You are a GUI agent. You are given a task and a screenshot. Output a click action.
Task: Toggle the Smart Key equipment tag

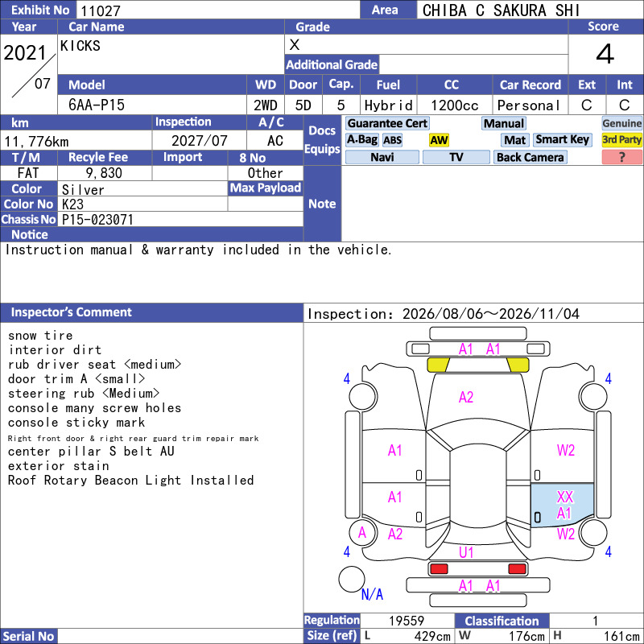(562, 139)
